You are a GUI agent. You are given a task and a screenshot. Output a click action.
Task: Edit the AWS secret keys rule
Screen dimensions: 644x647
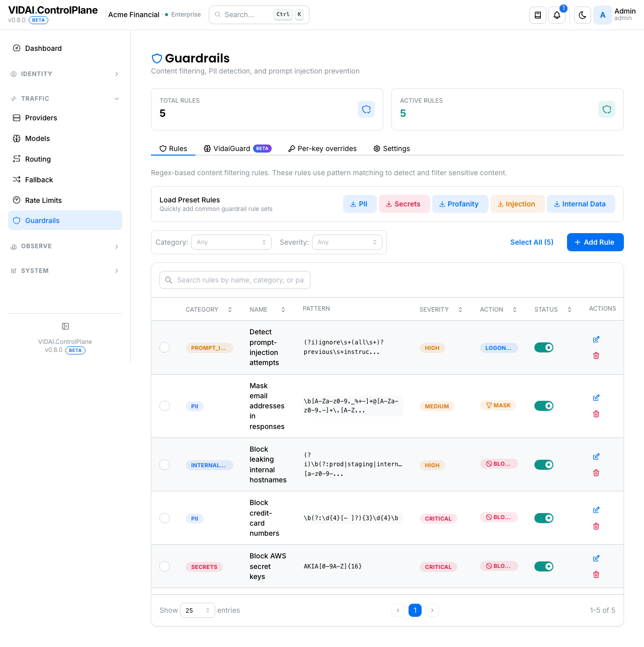pyautogui.click(x=596, y=558)
